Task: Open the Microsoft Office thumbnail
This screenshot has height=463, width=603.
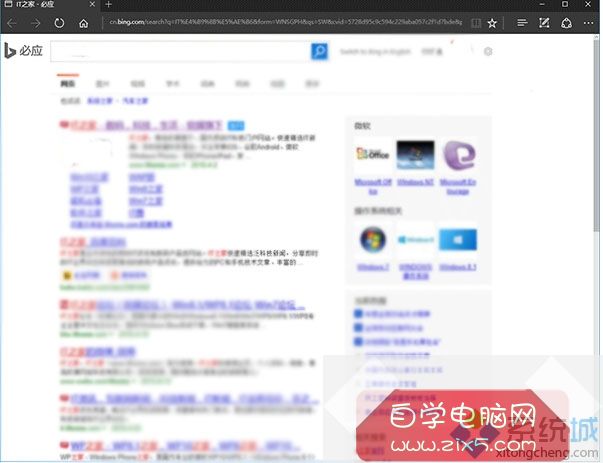Action: tap(373, 155)
